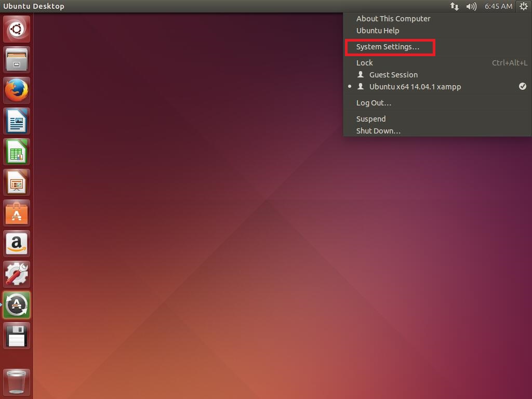Screen dimensions: 532x399
Task: Open the Ubuntu Dash home launcher icon
Action: (x=17, y=29)
